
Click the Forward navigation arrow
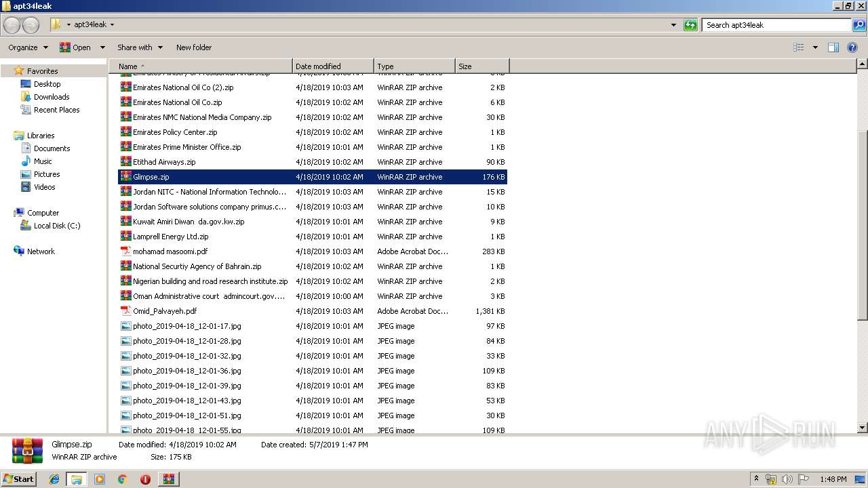tap(31, 25)
